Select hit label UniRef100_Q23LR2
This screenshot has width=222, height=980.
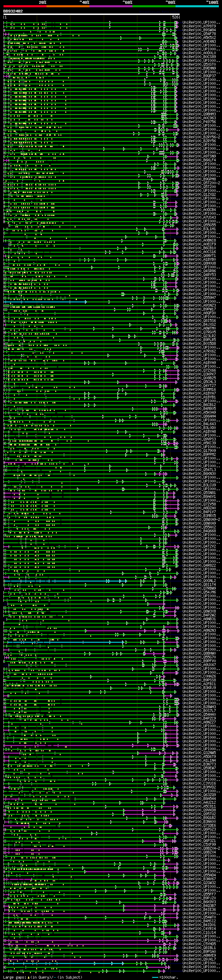tap(199, 336)
